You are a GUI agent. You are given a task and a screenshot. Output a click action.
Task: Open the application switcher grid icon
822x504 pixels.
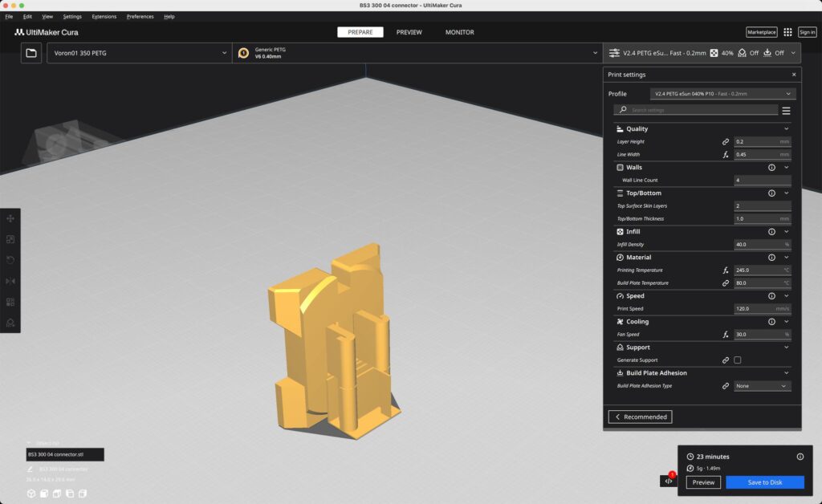tap(787, 32)
